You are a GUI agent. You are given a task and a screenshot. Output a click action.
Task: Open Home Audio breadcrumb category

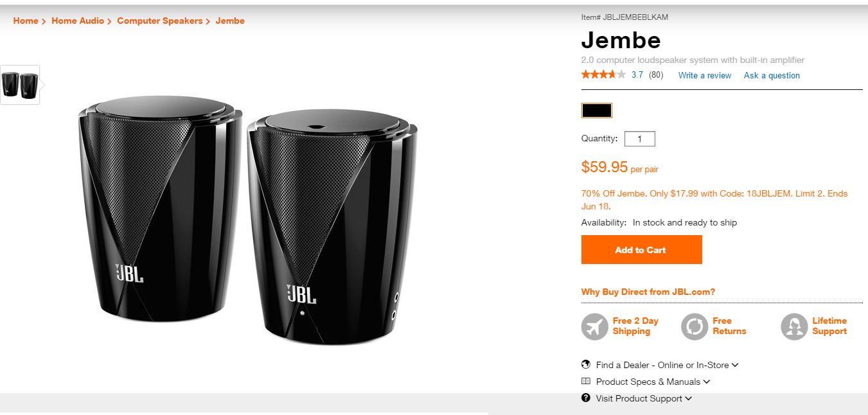(78, 21)
